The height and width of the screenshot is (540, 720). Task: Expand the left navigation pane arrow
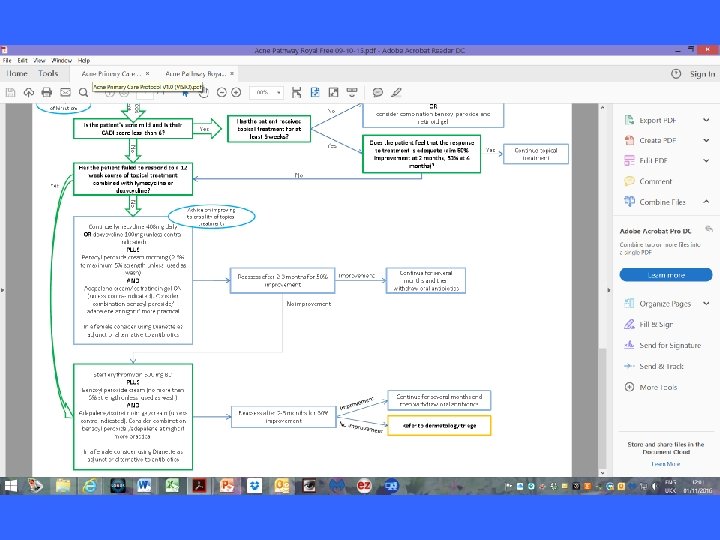(x=2, y=290)
